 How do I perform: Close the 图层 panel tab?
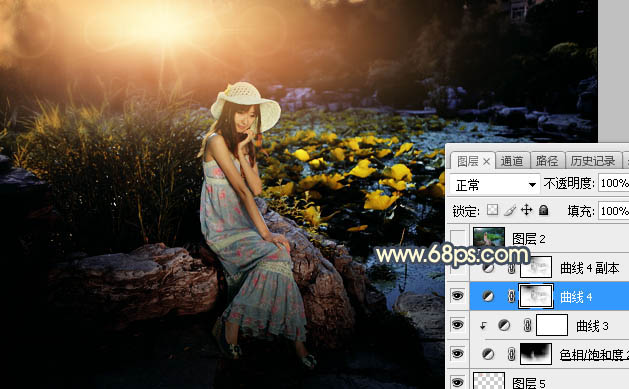point(486,162)
